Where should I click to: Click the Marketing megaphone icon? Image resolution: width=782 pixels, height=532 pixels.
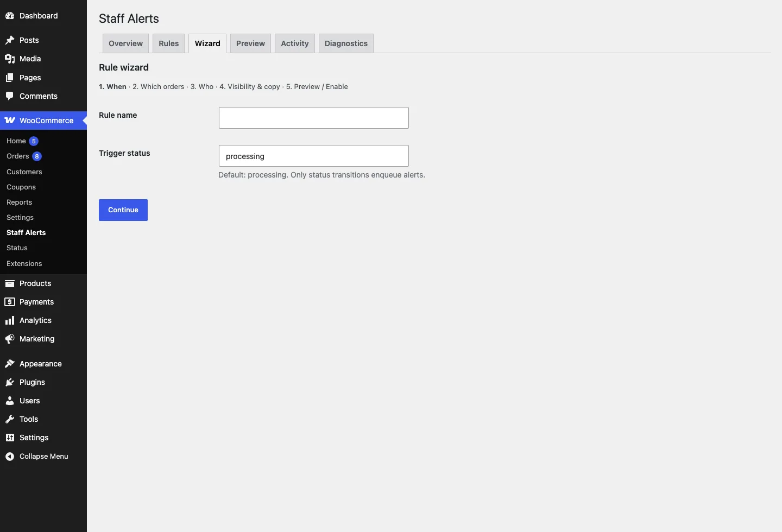click(x=10, y=339)
